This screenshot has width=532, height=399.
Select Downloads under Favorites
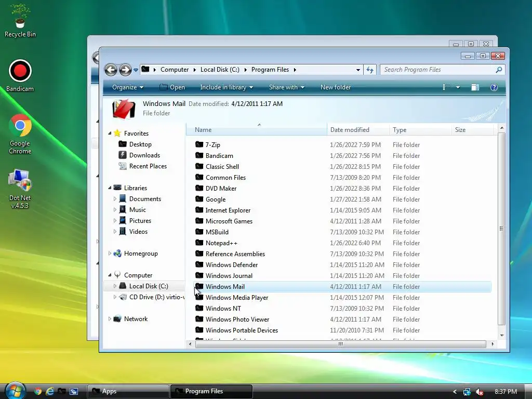[x=139, y=155]
